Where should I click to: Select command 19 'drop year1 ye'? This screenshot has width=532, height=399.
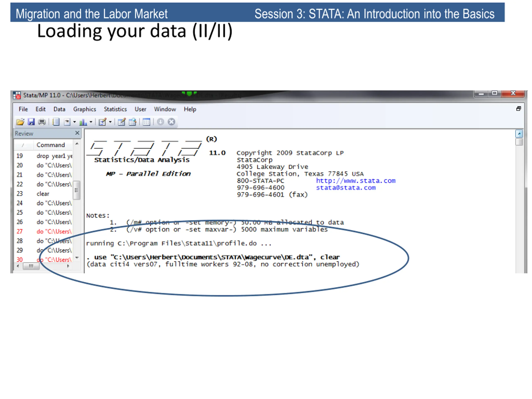(43, 156)
